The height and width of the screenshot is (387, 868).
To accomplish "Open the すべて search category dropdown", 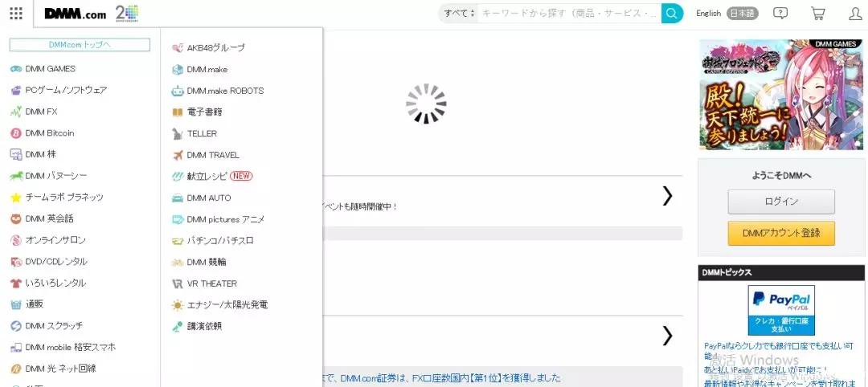I will pos(460,14).
